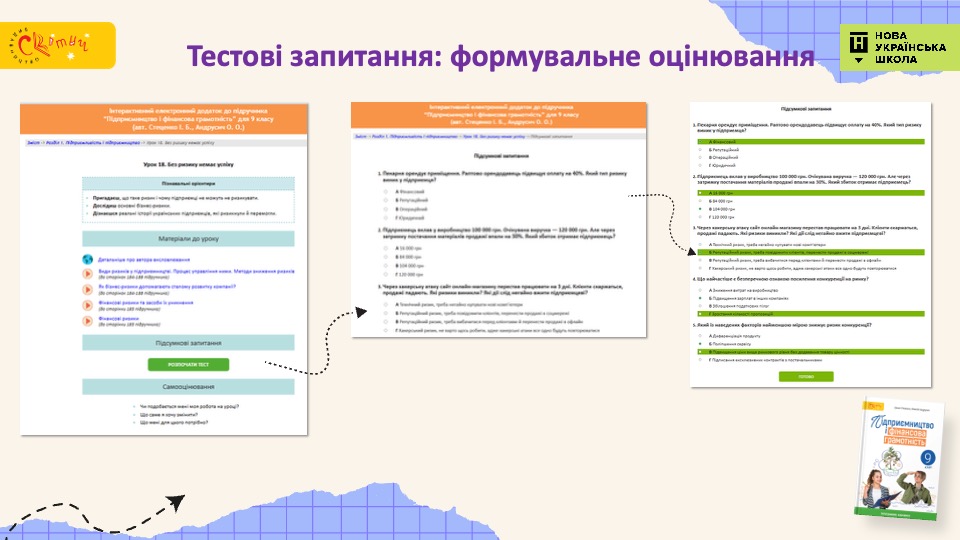Play the last 'Фінансові ризики' material icon
The height and width of the screenshot is (540, 960).
(x=87, y=319)
